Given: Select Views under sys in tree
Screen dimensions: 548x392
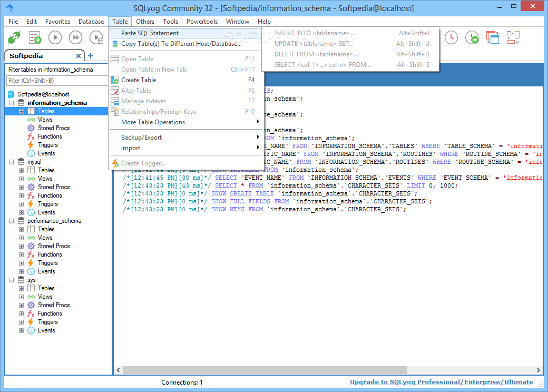Looking at the screenshot, I should point(45,297).
